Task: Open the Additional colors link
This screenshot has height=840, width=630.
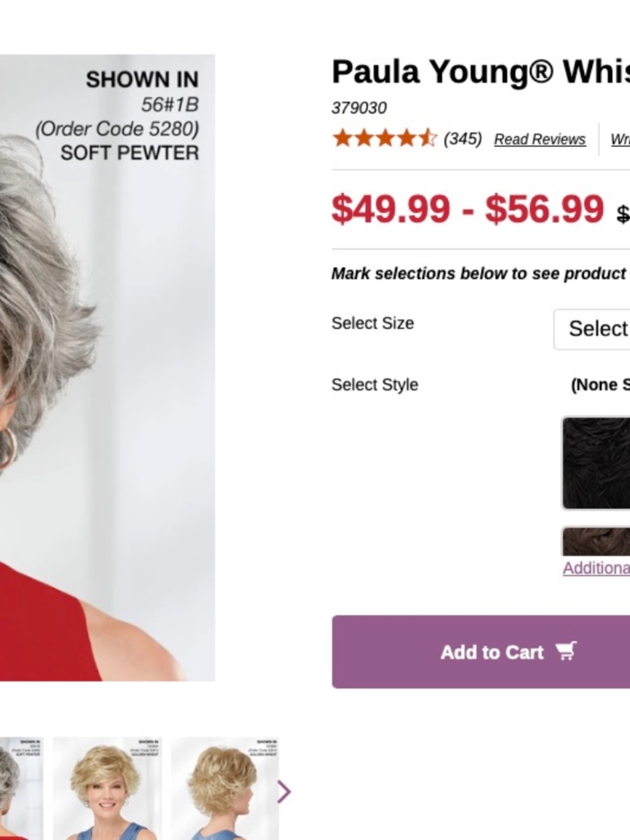Action: (596, 568)
